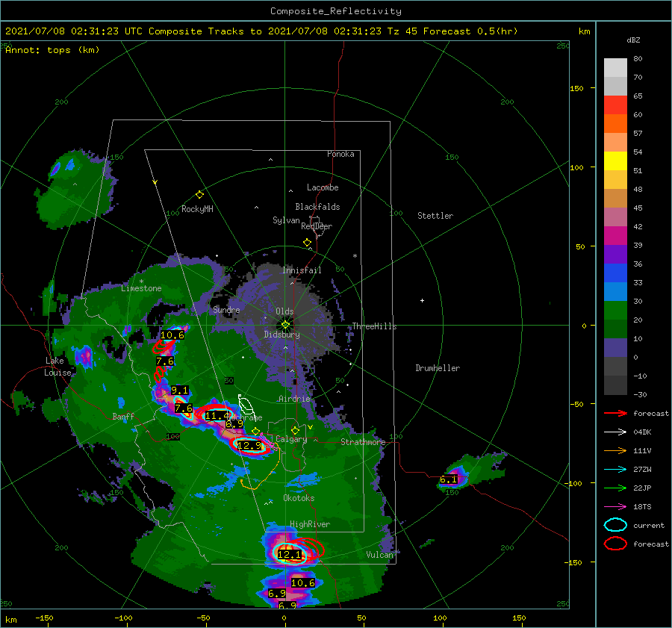Select the 20 dBZ green color swatch
This screenshot has height=628, width=672.
615,311
